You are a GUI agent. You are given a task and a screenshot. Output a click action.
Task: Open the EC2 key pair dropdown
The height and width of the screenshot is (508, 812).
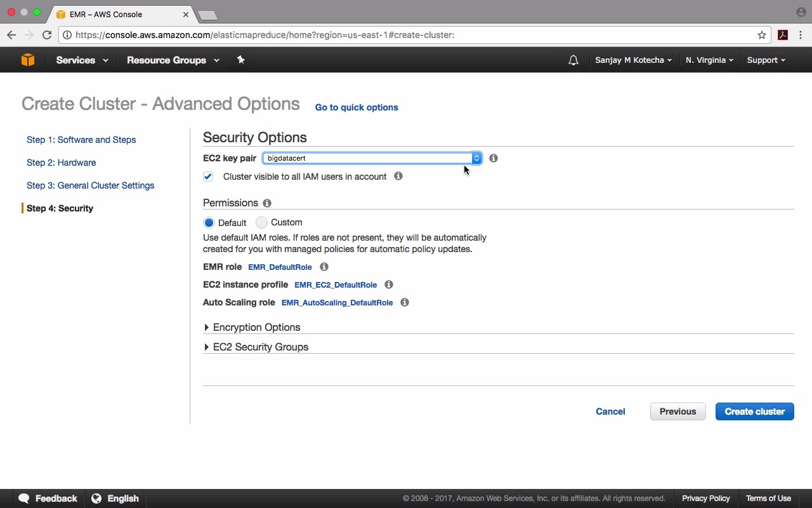coord(372,158)
